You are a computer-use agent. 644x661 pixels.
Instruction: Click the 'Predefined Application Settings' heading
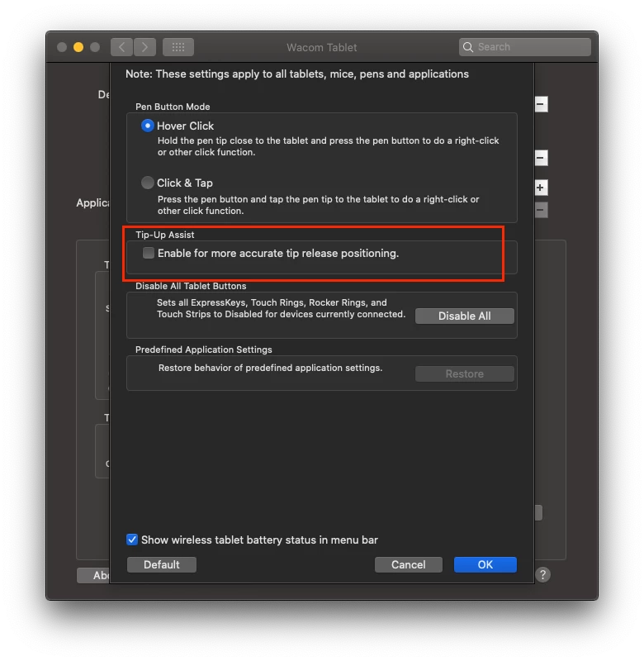pos(203,350)
